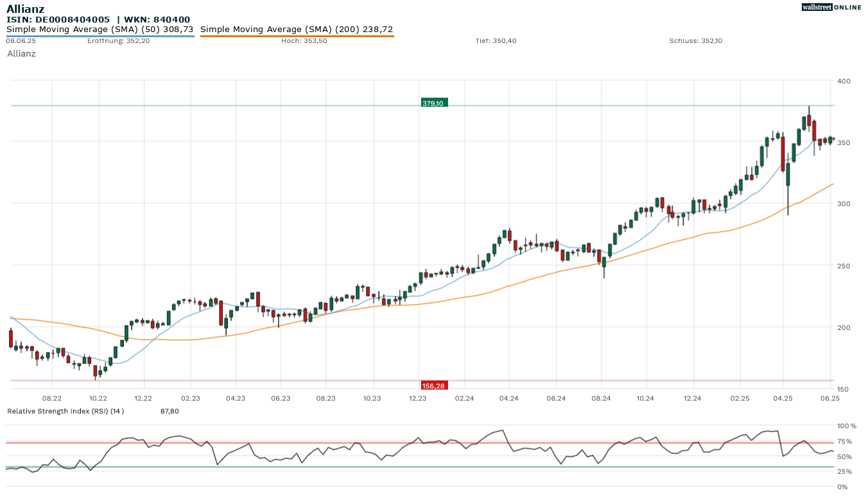Click the bold Allianz heading at the top

[x=26, y=8]
